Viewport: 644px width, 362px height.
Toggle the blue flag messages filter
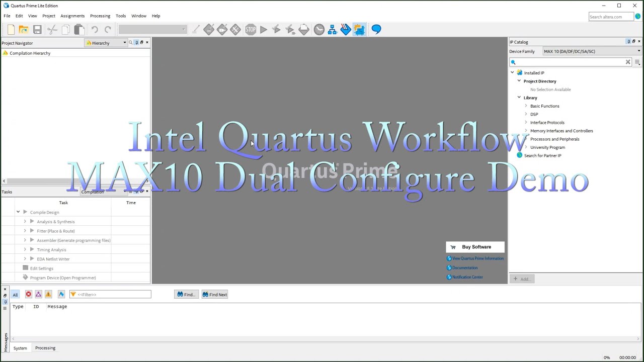click(61, 295)
